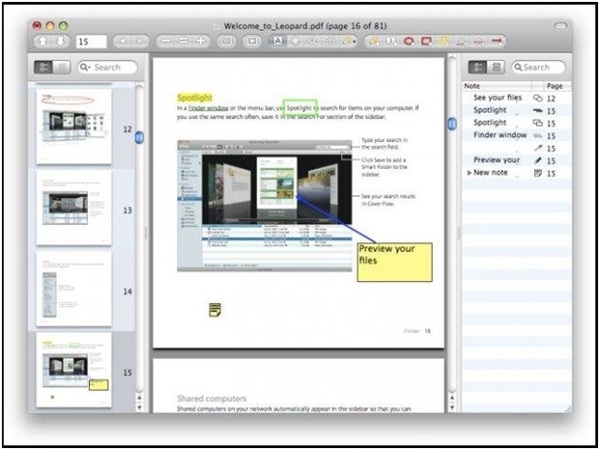Click the anchored note icon on the page
600x450 pixels.
215,310
